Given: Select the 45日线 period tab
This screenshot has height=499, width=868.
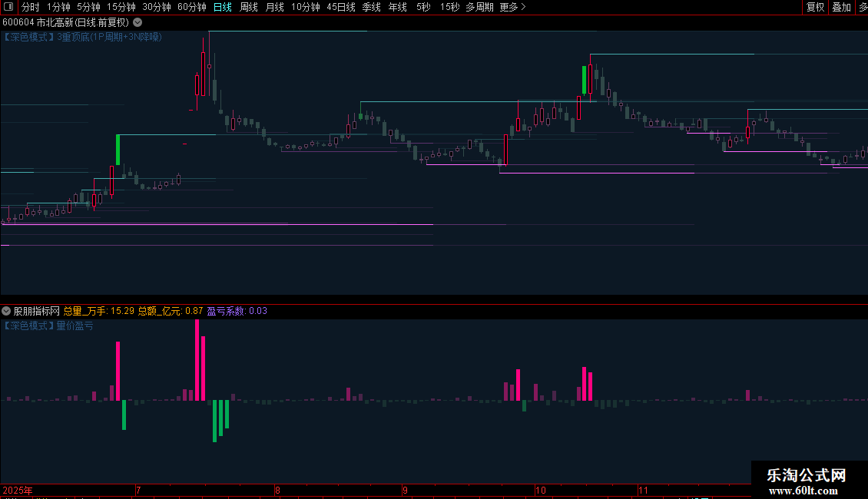Looking at the screenshot, I should coord(341,7).
